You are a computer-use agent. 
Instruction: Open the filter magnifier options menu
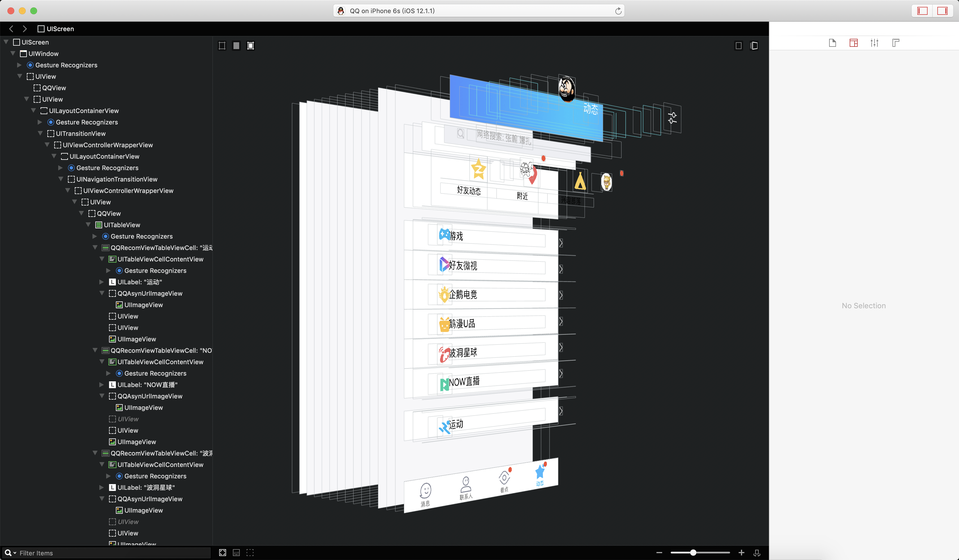coord(10,553)
